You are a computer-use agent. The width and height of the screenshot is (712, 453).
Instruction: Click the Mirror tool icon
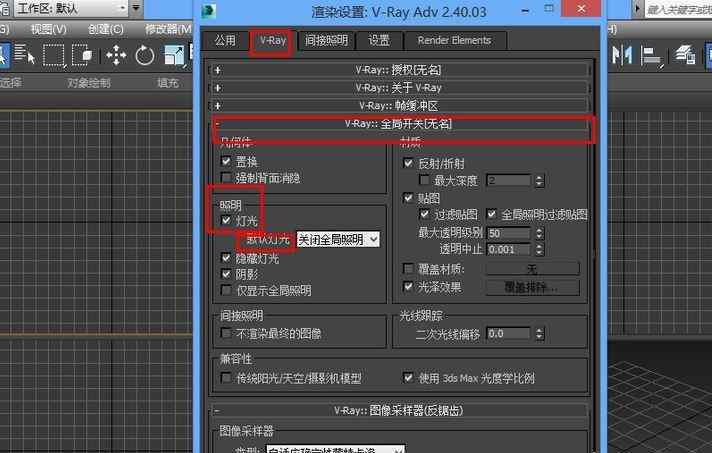click(x=622, y=55)
